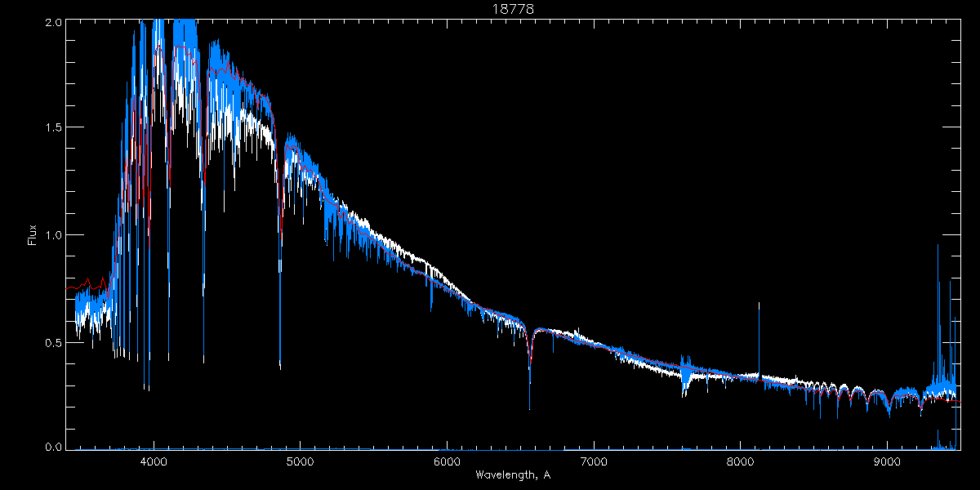
Task: Select the 6000 x-axis tick label
Action: point(447,460)
